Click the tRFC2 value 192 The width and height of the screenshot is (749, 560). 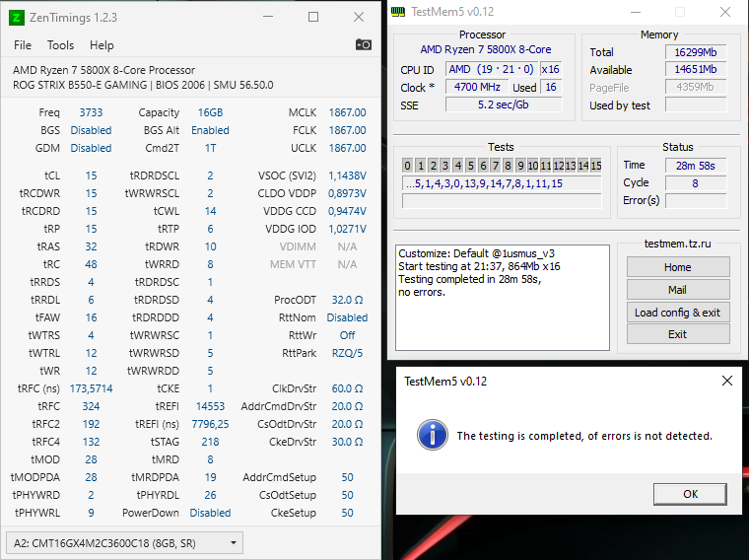click(x=91, y=424)
